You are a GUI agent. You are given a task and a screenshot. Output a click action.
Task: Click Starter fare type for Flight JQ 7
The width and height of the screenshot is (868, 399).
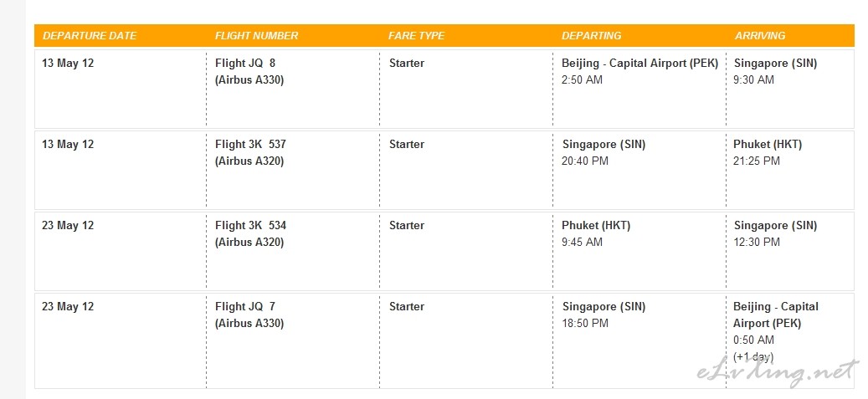[x=406, y=307]
